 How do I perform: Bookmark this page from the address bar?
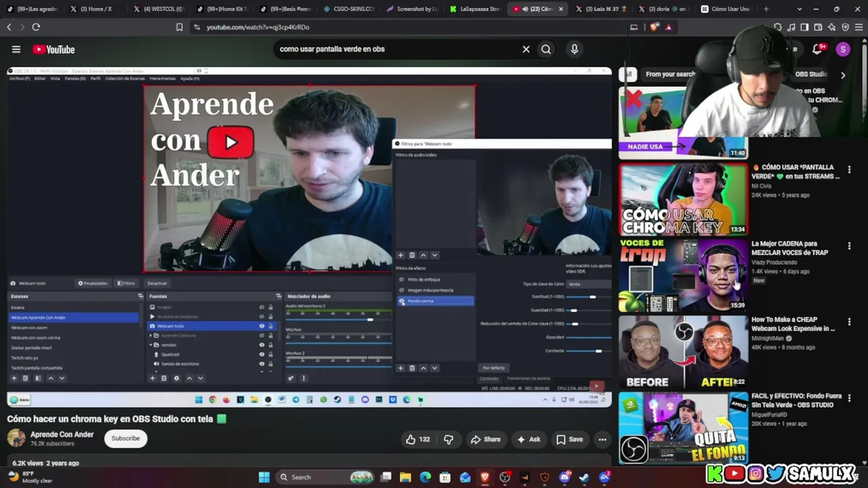pyautogui.click(x=179, y=27)
